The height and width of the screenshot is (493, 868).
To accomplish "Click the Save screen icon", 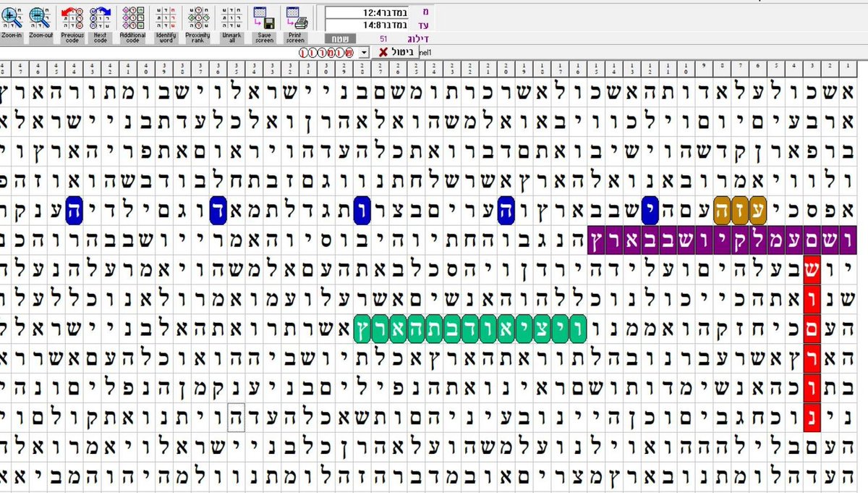I will pyautogui.click(x=263, y=22).
